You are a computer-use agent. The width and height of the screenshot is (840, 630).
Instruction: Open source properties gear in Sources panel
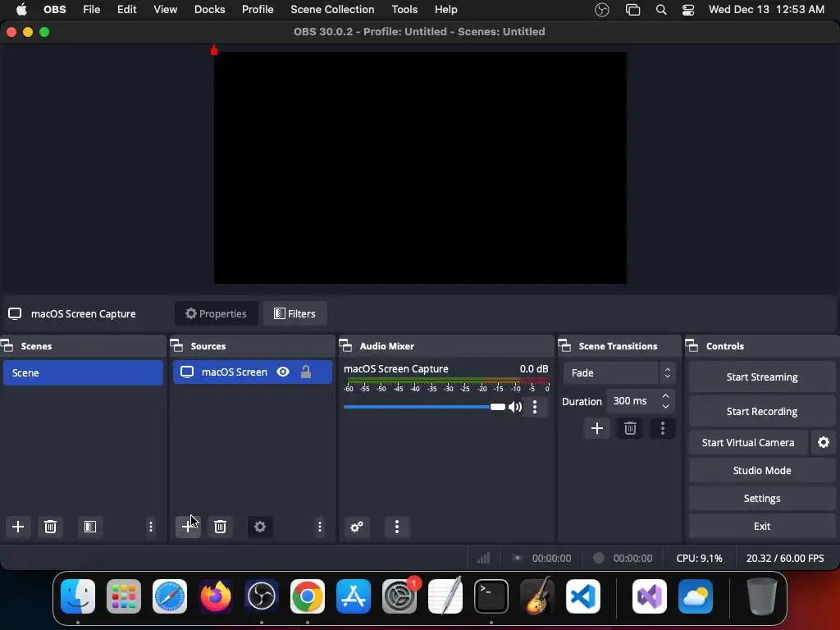coord(260,527)
